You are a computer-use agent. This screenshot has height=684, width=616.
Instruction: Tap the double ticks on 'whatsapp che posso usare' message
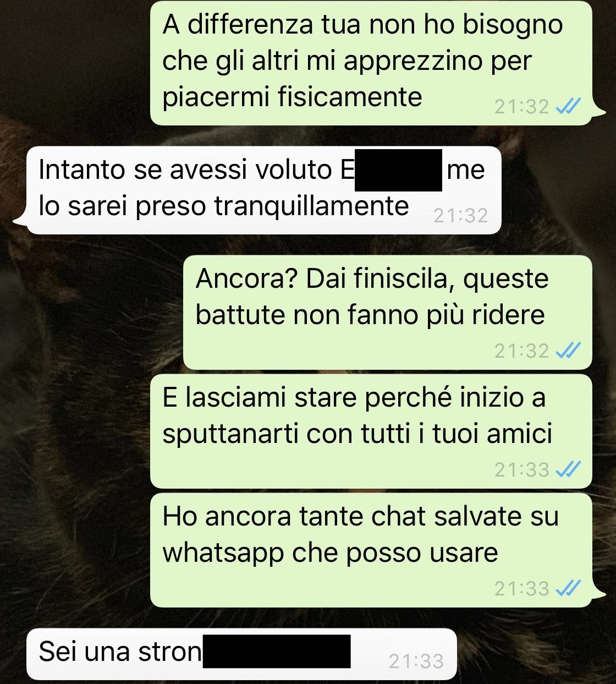coord(568,589)
